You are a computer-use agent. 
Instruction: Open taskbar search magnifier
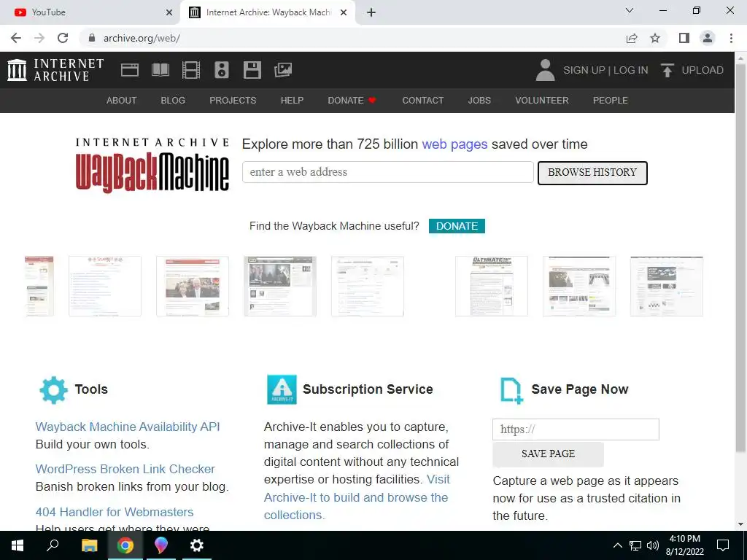coord(53,545)
